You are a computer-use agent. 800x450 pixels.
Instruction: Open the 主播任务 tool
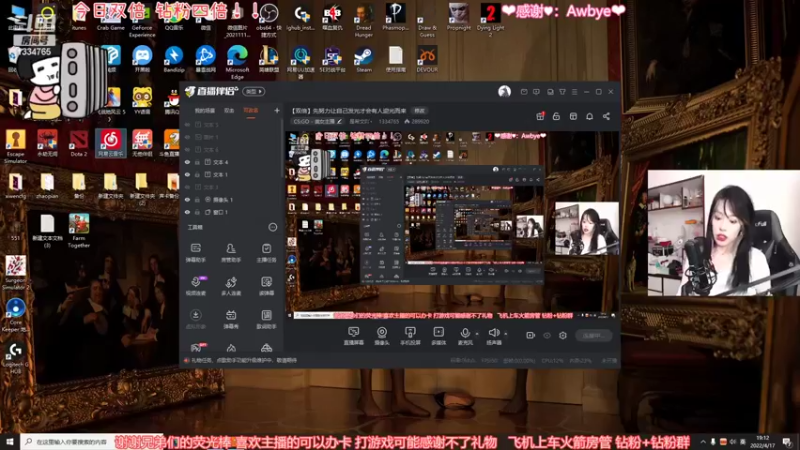(x=266, y=253)
